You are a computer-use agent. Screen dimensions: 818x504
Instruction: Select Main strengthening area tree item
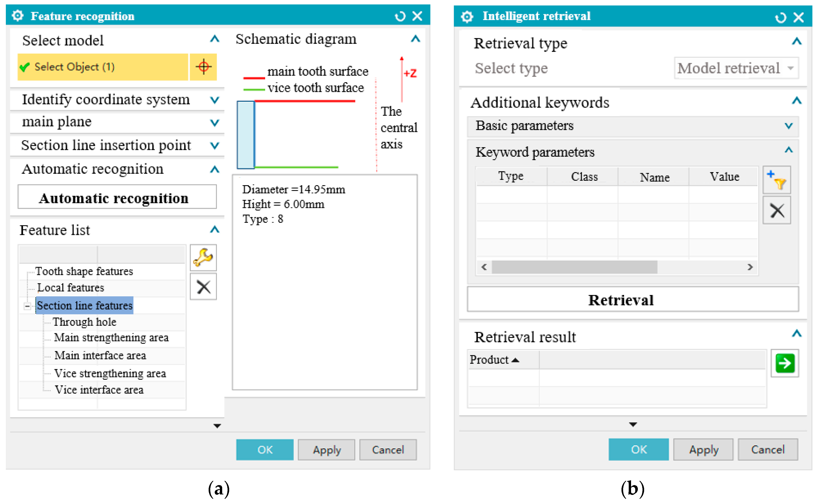point(111,337)
